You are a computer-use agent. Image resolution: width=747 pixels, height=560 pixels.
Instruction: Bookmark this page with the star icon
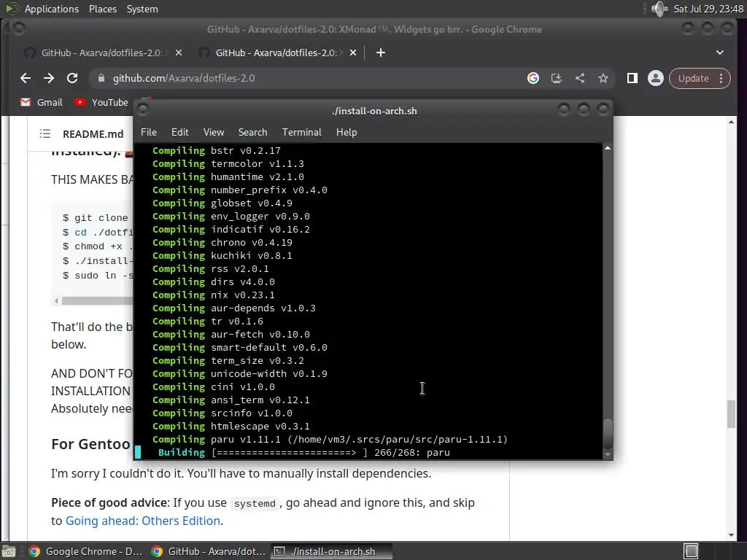(x=603, y=78)
